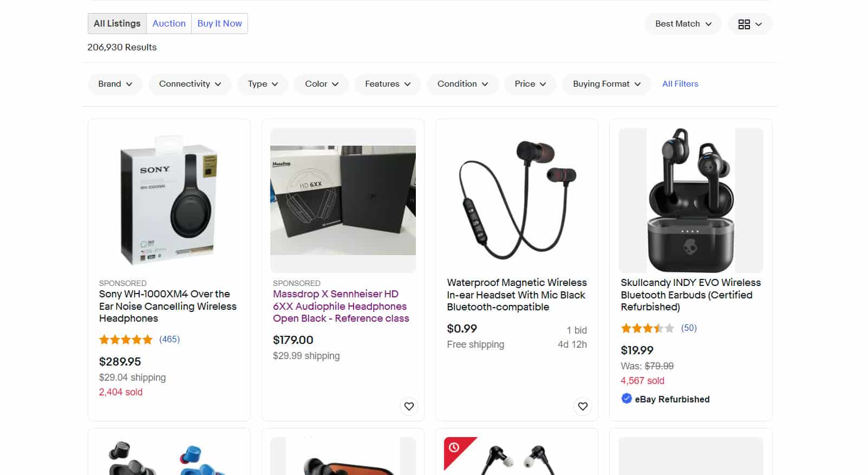Expand the Condition filter dropdown

(462, 84)
